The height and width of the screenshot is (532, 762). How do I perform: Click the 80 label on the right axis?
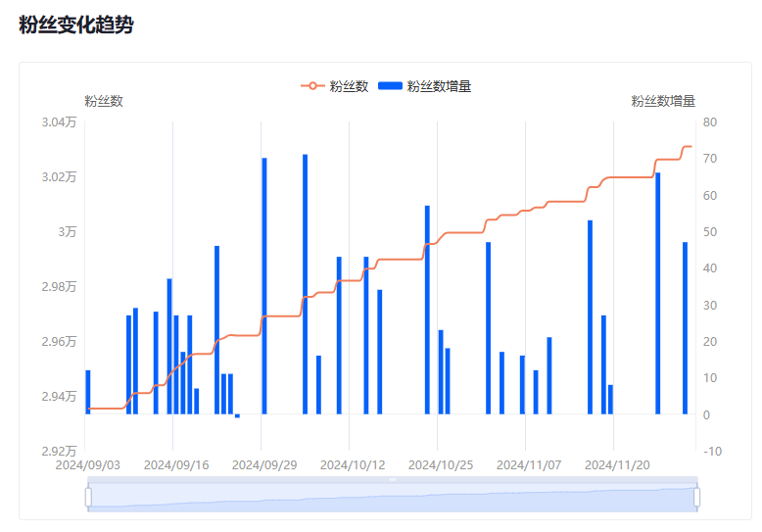710,122
